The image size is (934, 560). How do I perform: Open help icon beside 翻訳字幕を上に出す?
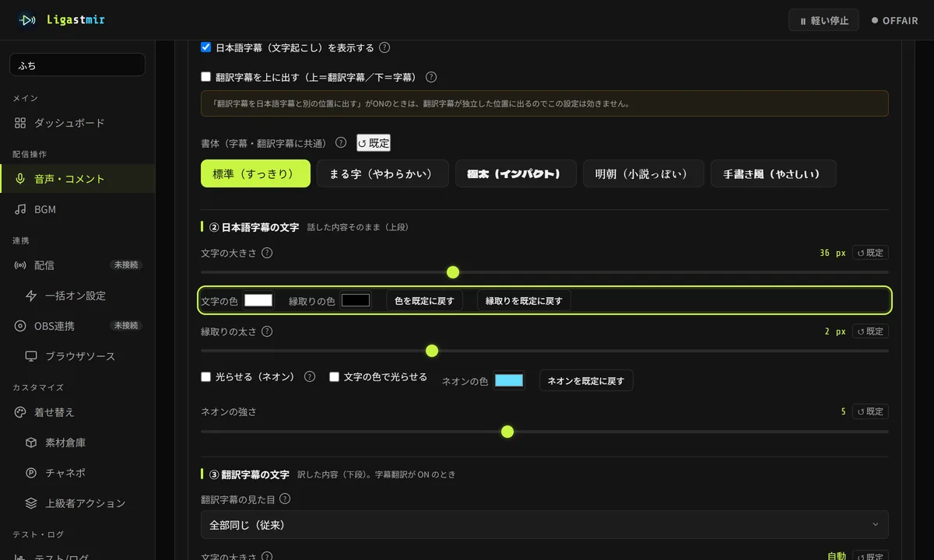click(431, 77)
